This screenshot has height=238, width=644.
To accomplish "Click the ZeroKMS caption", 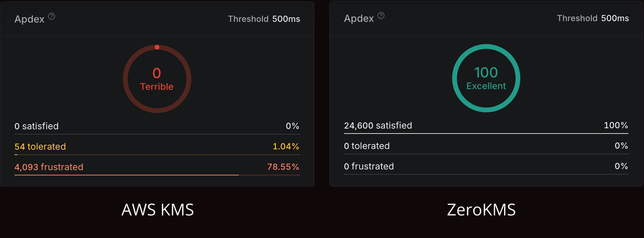I will (x=481, y=210).
